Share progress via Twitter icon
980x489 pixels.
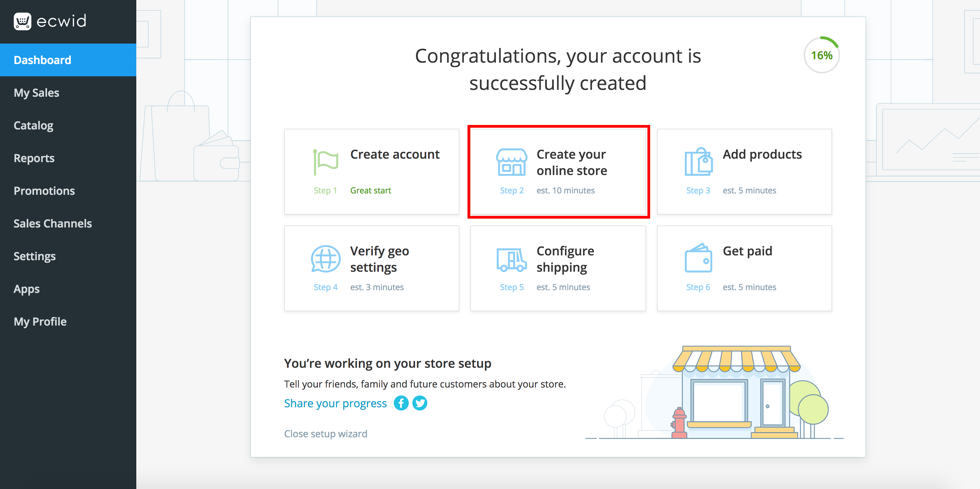pyautogui.click(x=419, y=403)
